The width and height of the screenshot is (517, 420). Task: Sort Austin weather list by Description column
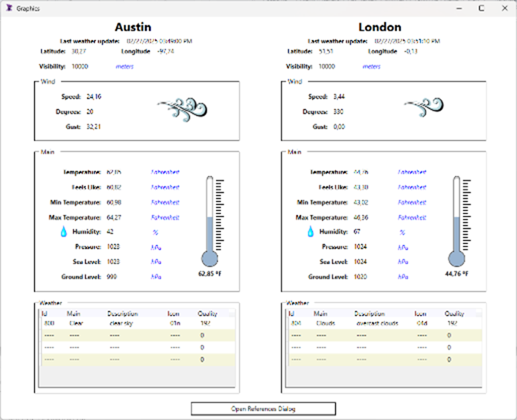(x=123, y=314)
